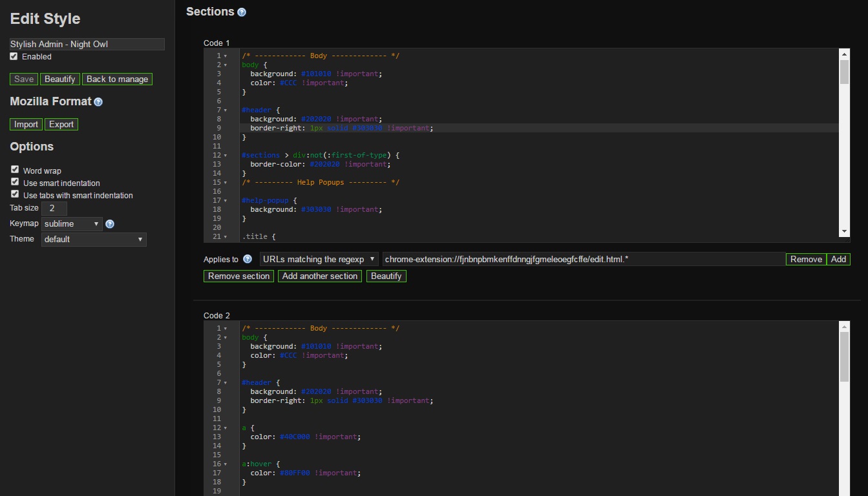Image resolution: width=868 pixels, height=496 pixels.
Task: Open the Theme default dropdown
Action: coord(94,240)
